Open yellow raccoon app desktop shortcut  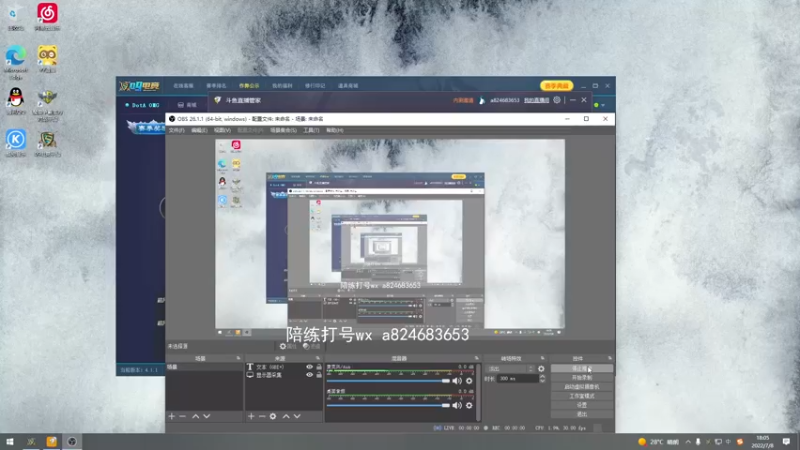[x=47, y=59]
